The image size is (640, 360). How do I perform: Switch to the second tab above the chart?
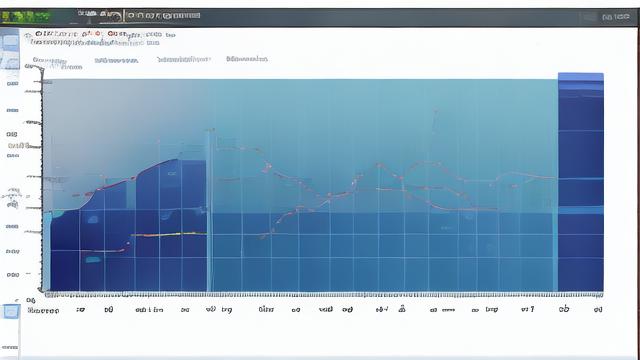pyautogui.click(x=116, y=60)
